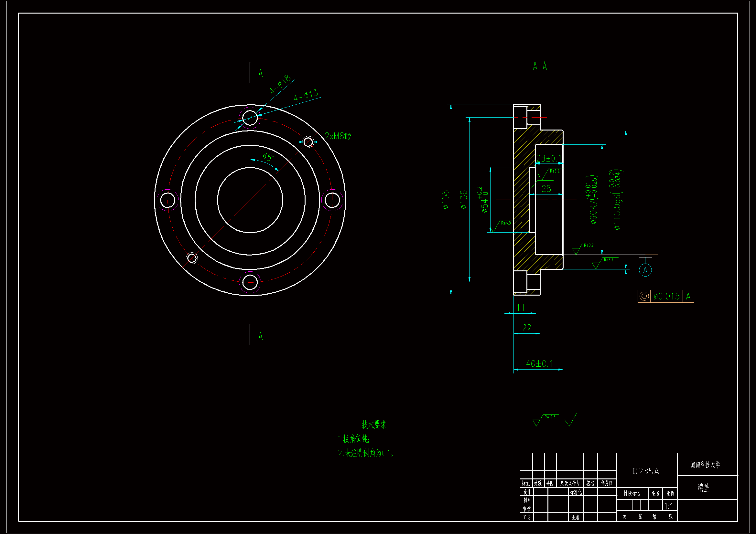Image resolution: width=756 pixels, height=534 pixels.
Task: Select the 技术要求 heading text
Action: point(374,424)
